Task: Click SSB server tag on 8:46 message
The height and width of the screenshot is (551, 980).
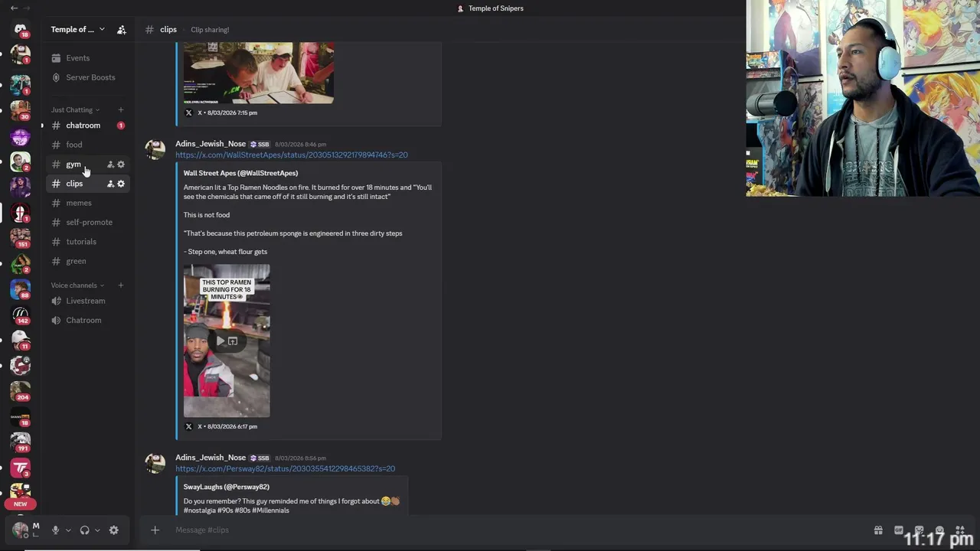Action: [x=260, y=145]
